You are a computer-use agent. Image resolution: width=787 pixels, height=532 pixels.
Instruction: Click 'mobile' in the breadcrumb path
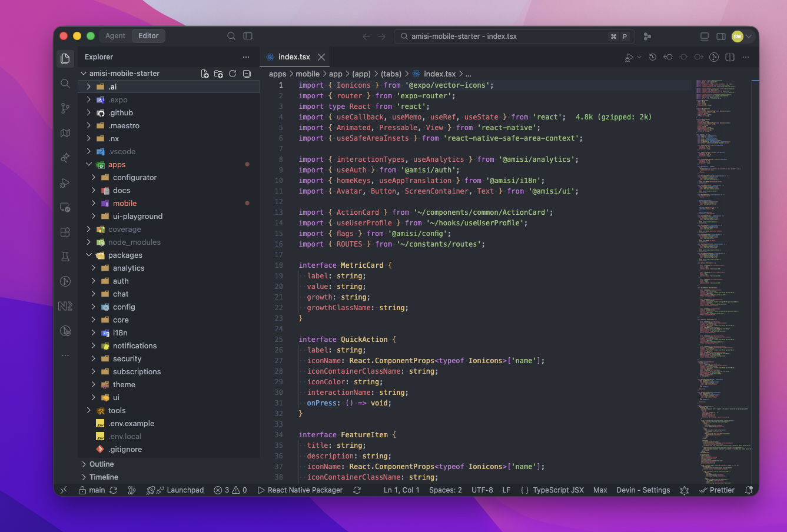tap(307, 74)
